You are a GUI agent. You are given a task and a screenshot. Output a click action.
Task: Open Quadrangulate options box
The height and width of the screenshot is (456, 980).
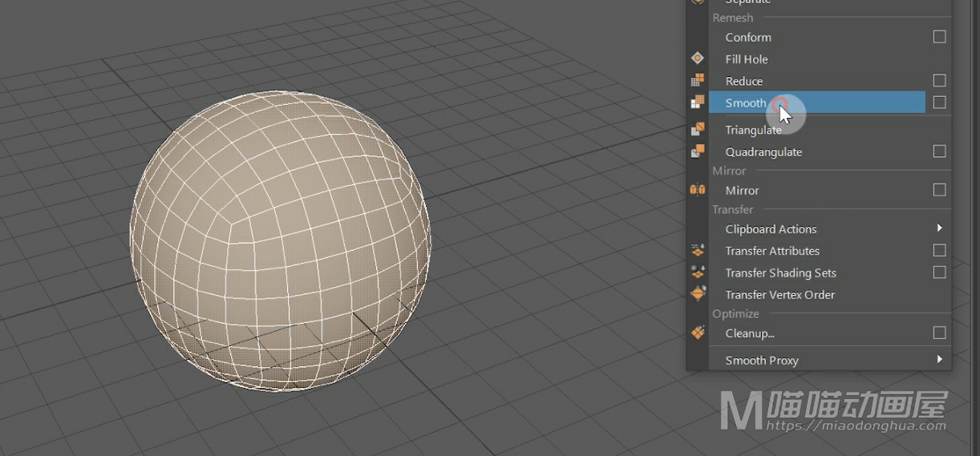(939, 151)
